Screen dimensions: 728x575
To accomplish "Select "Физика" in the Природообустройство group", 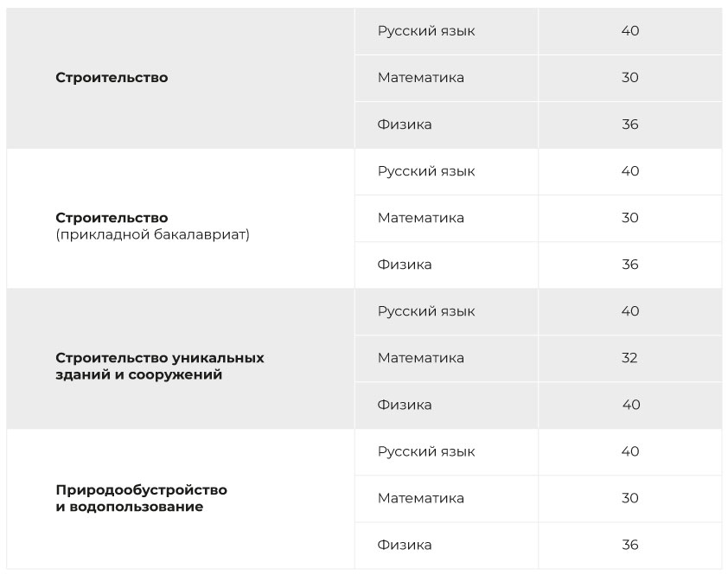I will click(405, 545).
